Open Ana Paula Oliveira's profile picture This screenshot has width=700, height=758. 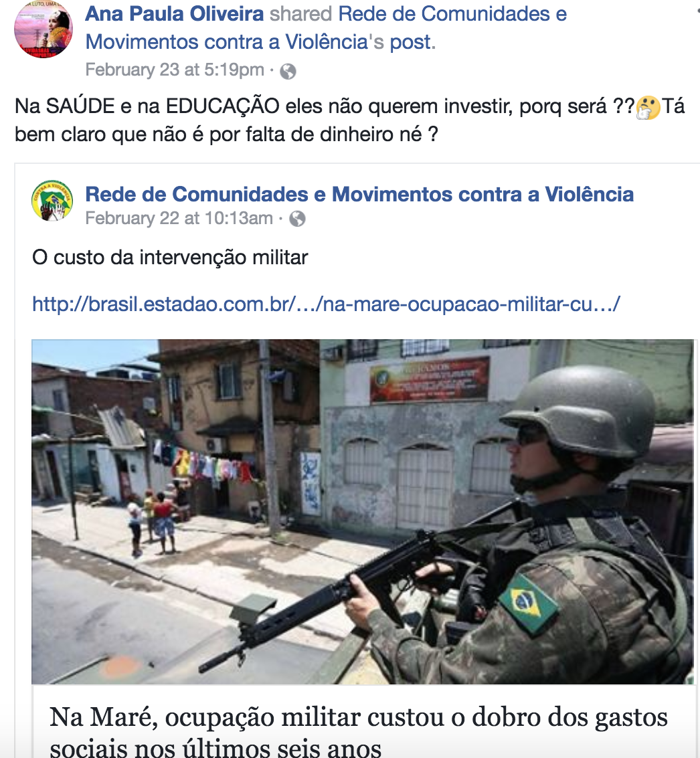point(43,29)
